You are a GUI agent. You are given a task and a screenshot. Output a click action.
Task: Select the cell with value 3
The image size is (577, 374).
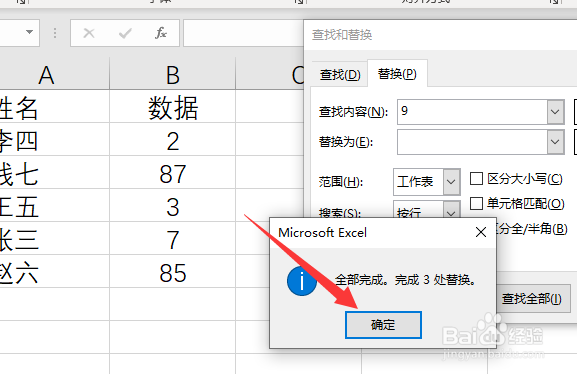coord(173,206)
